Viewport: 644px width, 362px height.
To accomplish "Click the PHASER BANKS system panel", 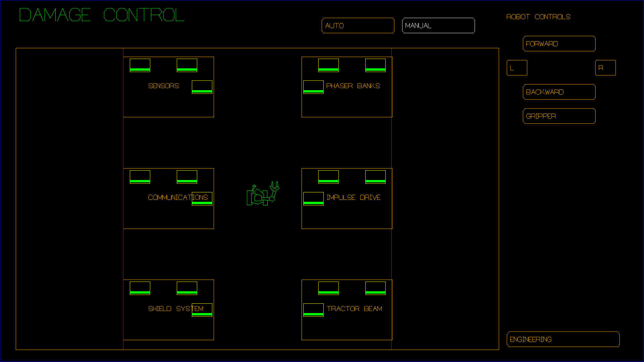I will tap(346, 86).
